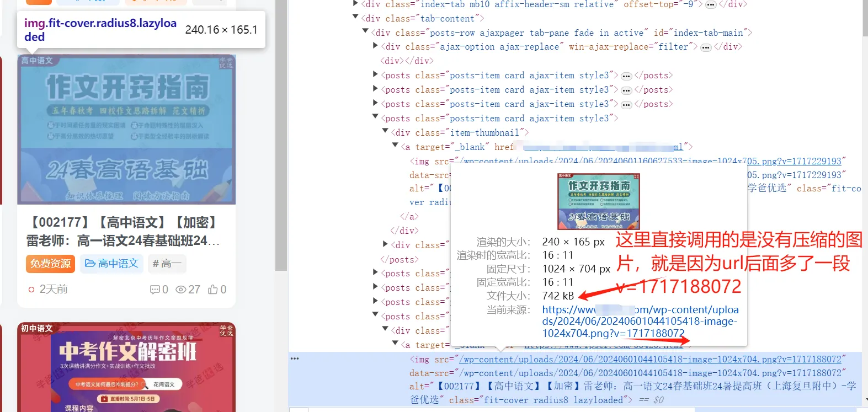The height and width of the screenshot is (412, 868).
Task: Collapse the fourth expanded posts-item node
Action: [x=375, y=117]
